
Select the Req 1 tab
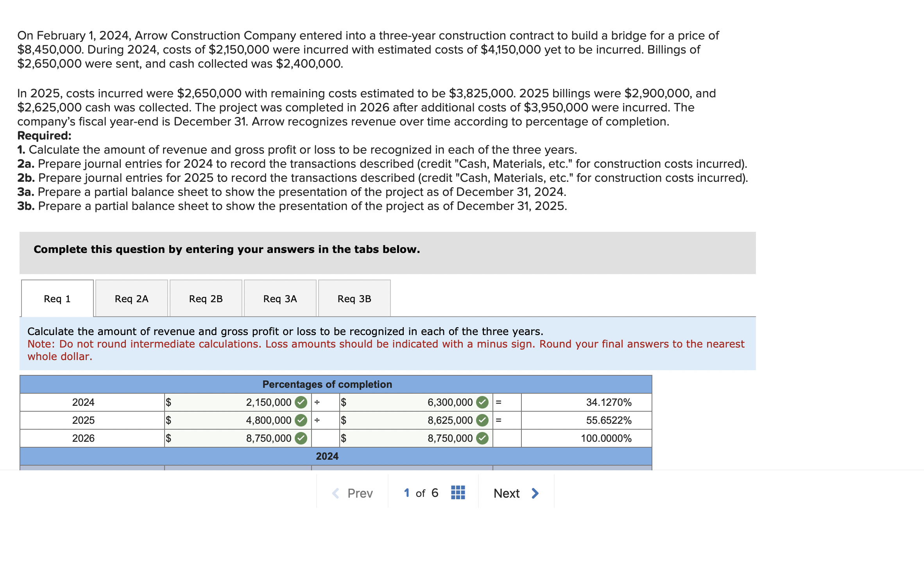[57, 299]
